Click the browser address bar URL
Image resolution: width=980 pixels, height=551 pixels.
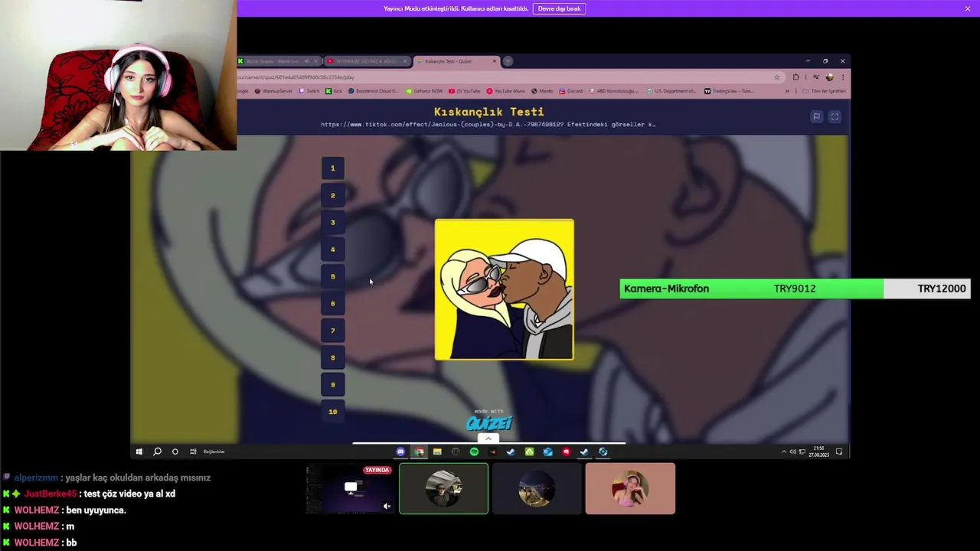coord(296,77)
